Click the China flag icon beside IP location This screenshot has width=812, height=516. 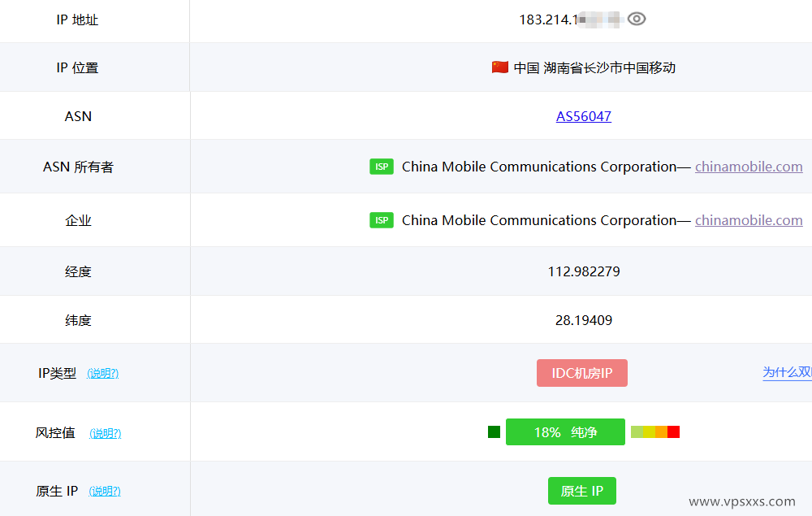500,67
